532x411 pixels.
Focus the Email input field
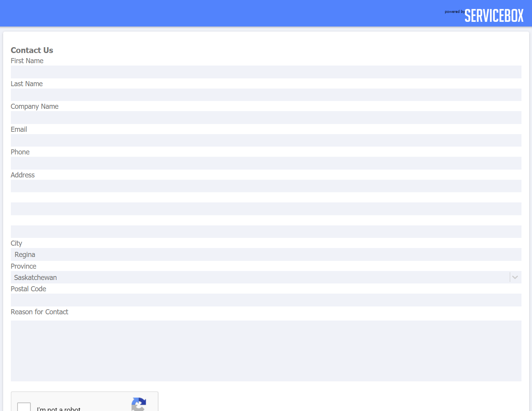pyautogui.click(x=266, y=140)
